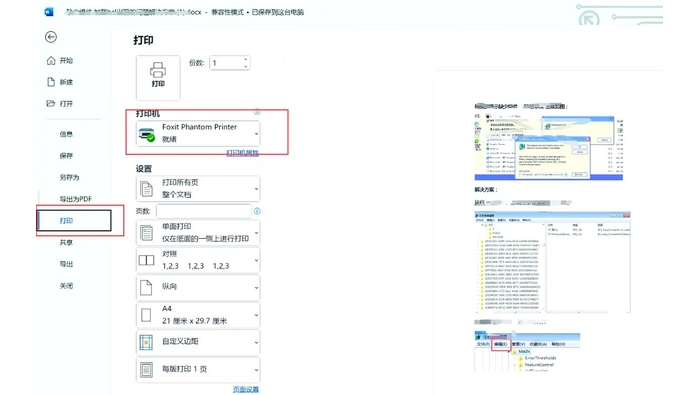
Task: Open the 信息 info page
Action: [66, 133]
